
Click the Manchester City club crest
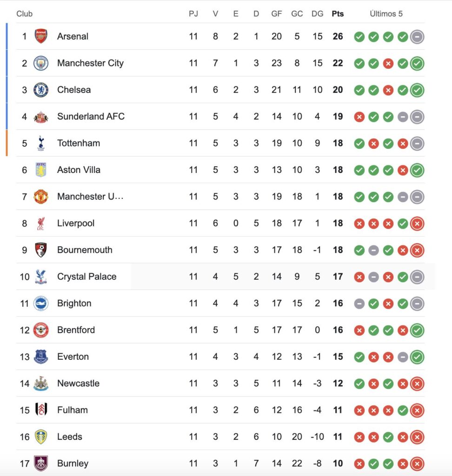[x=41, y=63]
